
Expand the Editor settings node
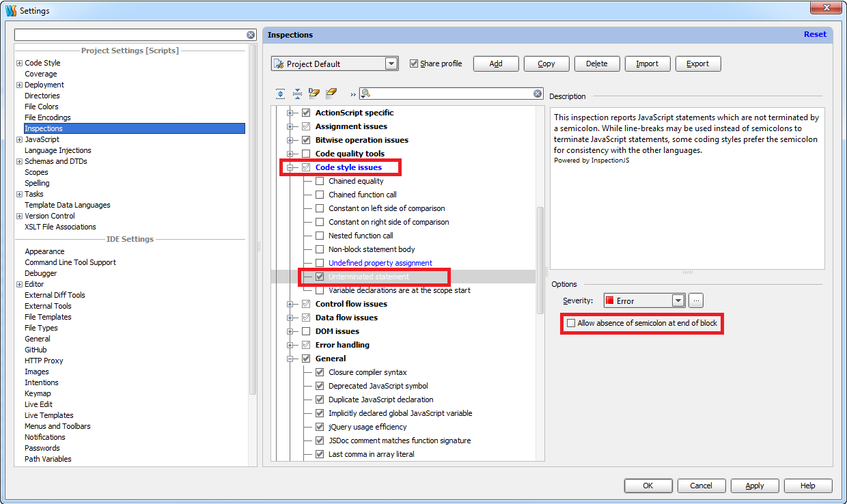coord(19,284)
